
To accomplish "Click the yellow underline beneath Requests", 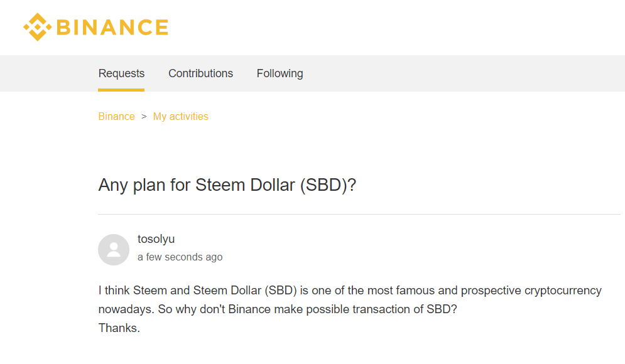I will click(121, 90).
